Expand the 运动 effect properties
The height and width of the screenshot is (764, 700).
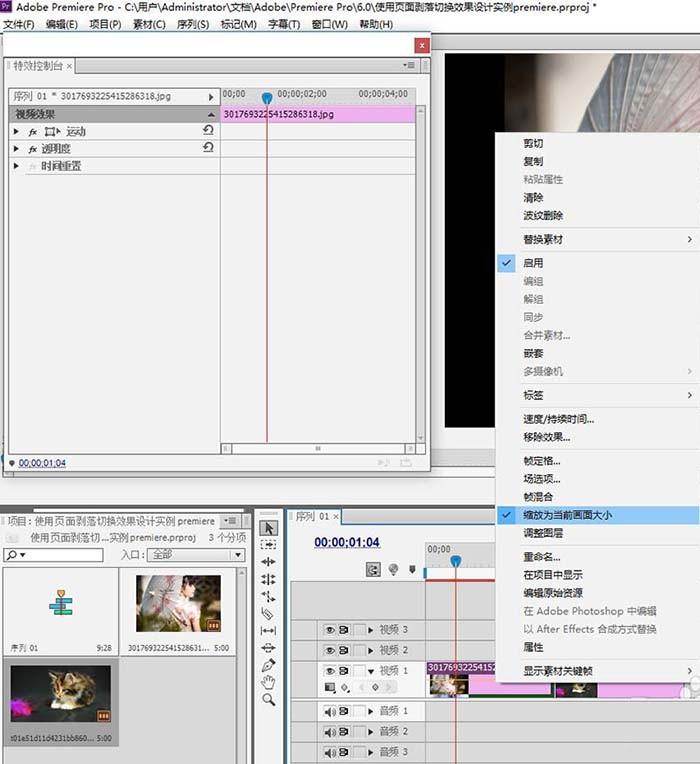pyautogui.click(x=17, y=132)
